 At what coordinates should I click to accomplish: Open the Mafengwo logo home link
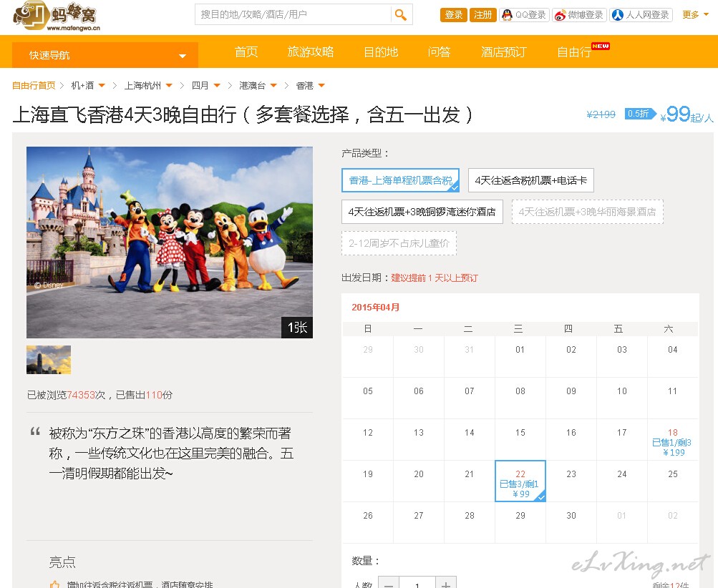[57, 16]
